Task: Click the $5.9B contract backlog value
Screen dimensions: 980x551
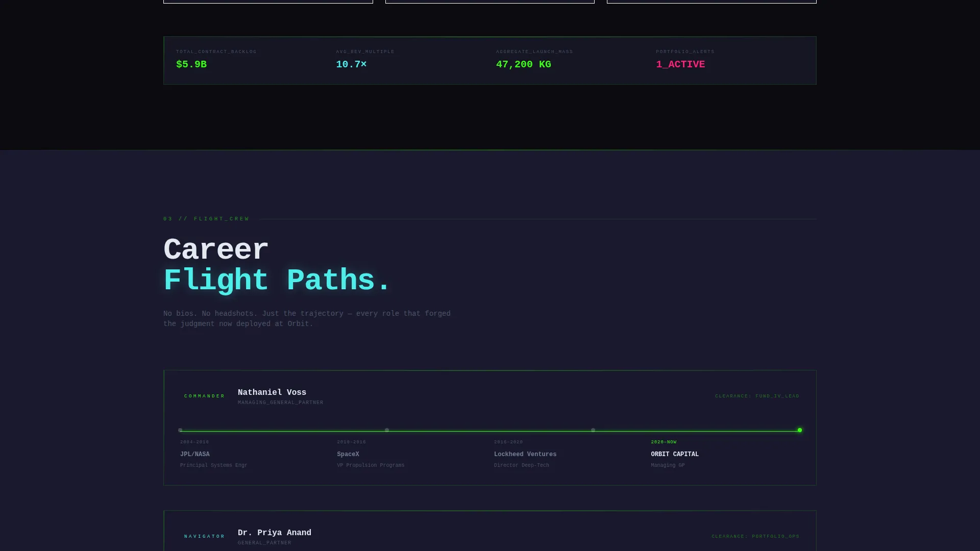Action: pyautogui.click(x=191, y=64)
